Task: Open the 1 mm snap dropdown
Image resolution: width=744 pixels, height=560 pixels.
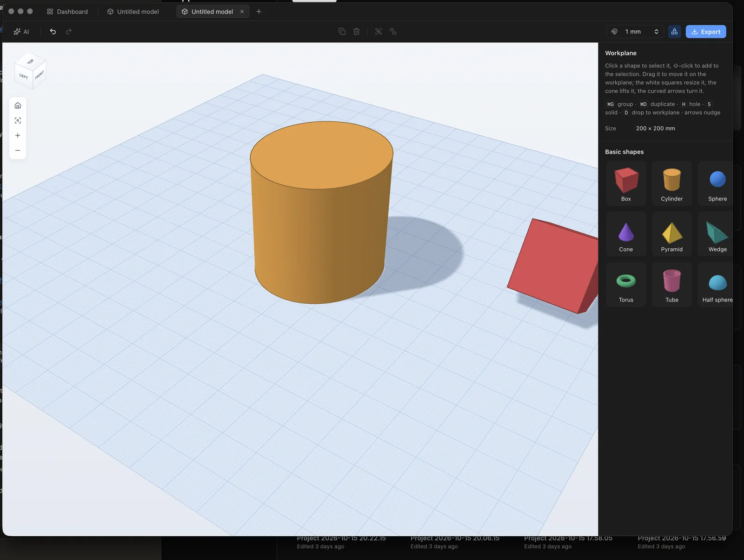Action: pyautogui.click(x=635, y=32)
